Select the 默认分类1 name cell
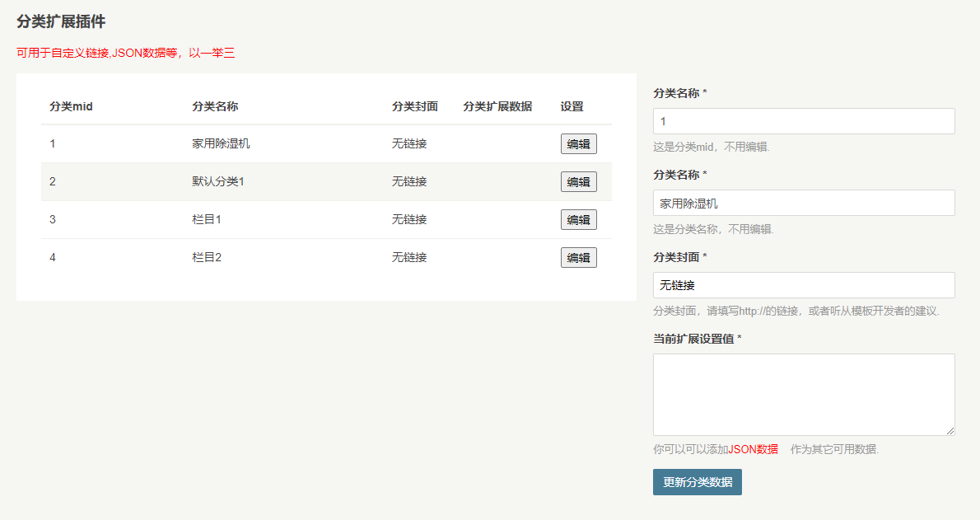980x520 pixels. pos(218,181)
